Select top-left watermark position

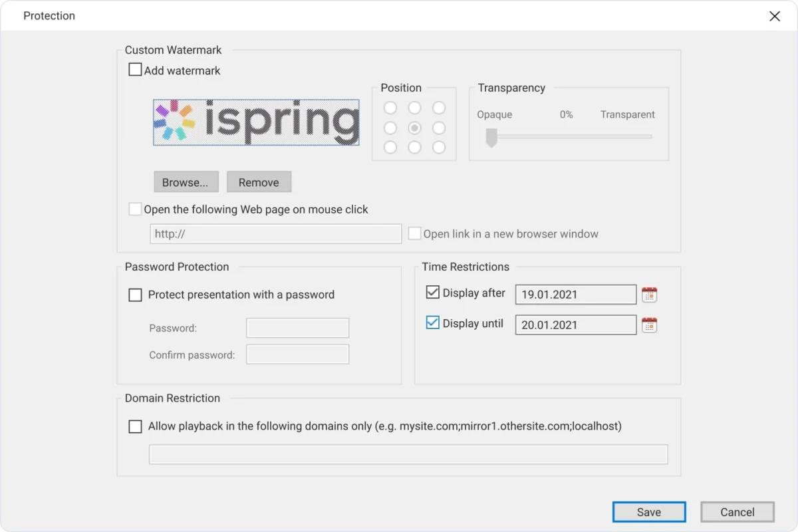tap(390, 108)
